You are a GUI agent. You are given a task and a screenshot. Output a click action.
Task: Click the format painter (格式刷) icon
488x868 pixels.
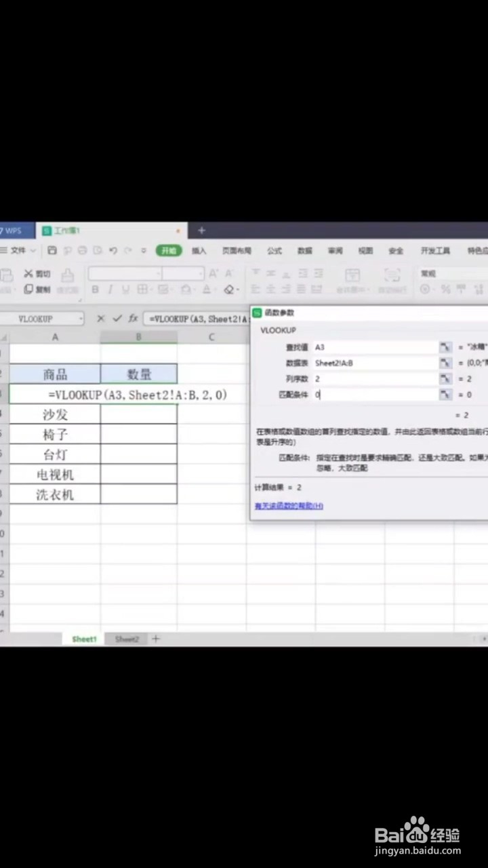[68, 275]
